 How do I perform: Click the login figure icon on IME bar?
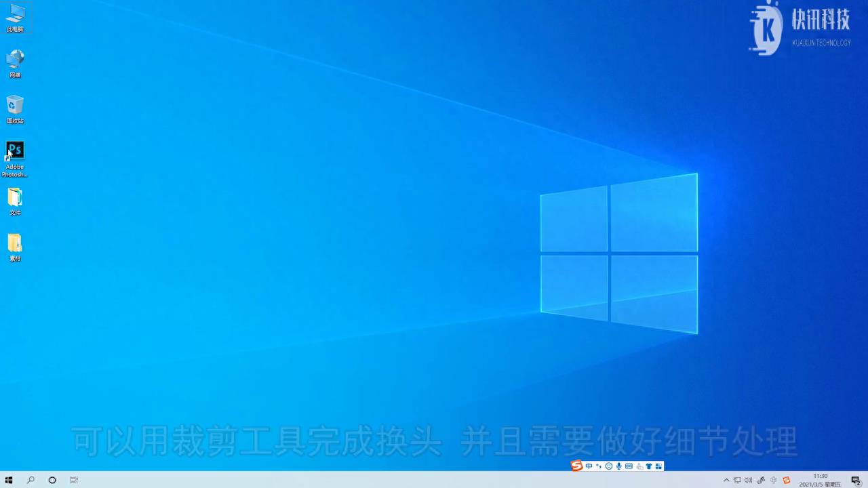click(x=639, y=466)
